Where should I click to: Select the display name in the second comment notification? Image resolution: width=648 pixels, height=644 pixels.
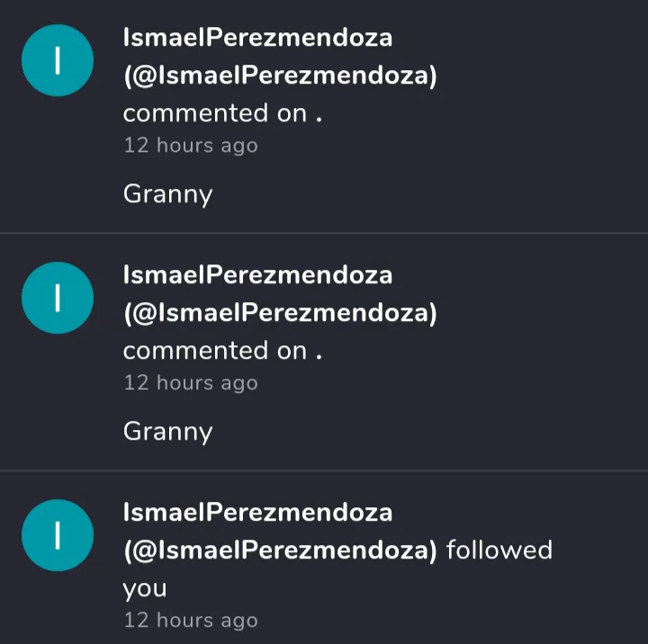click(x=257, y=274)
